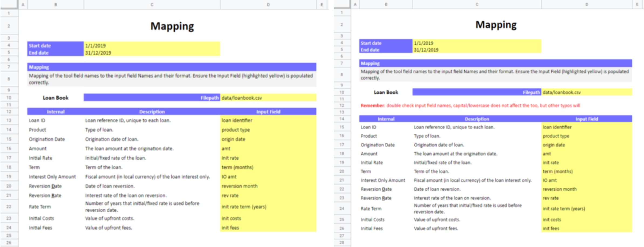644x247 pixels.
Task: Click 'init rate term (years)' cell, left sheet
Action: pyautogui.click(x=268, y=207)
